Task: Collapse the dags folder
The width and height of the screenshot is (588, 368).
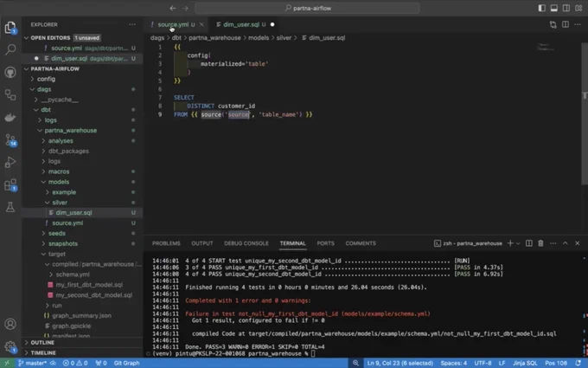Action: tap(44, 89)
